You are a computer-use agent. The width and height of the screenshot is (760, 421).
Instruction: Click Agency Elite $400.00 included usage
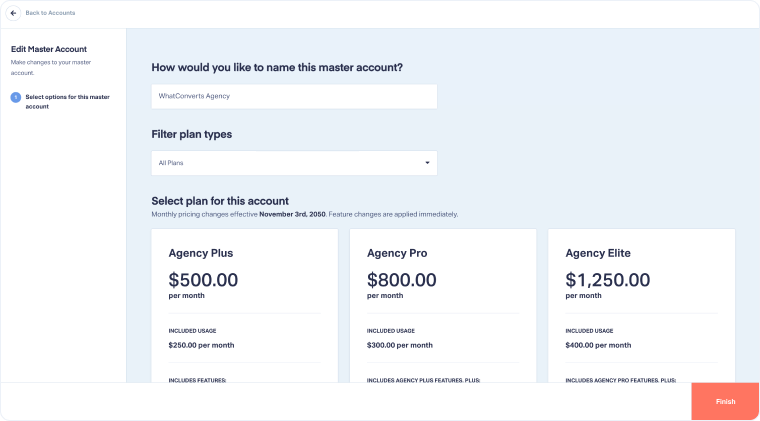click(x=597, y=345)
